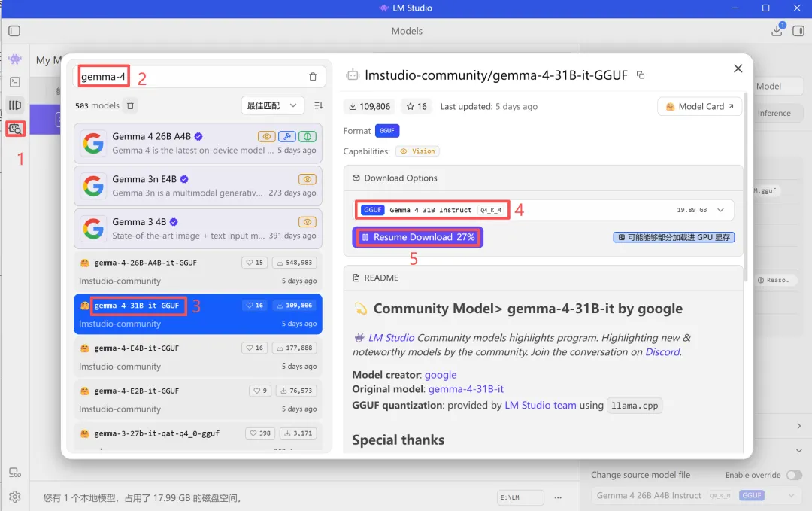Click Resume Download 27% button
Viewport: 812px width, 511px height.
418,237
